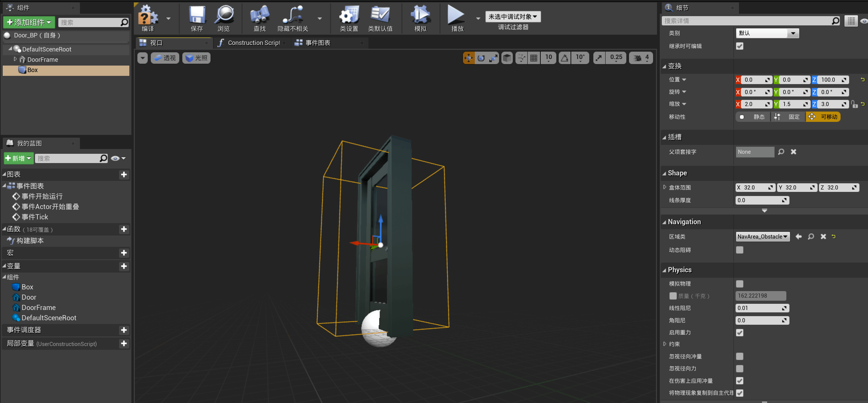Toggle 继承时可编辑 checkbox
This screenshot has height=403, width=868.
tap(740, 46)
